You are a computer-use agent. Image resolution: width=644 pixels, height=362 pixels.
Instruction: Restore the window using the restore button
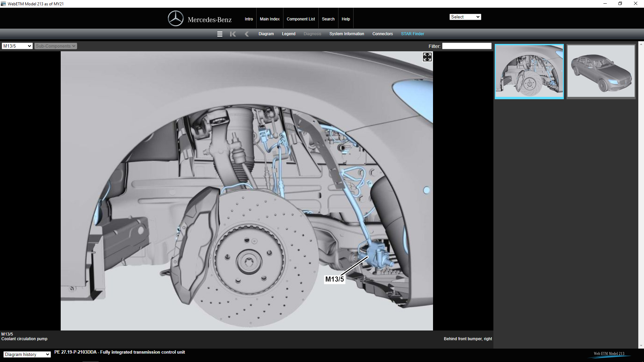coord(620,4)
